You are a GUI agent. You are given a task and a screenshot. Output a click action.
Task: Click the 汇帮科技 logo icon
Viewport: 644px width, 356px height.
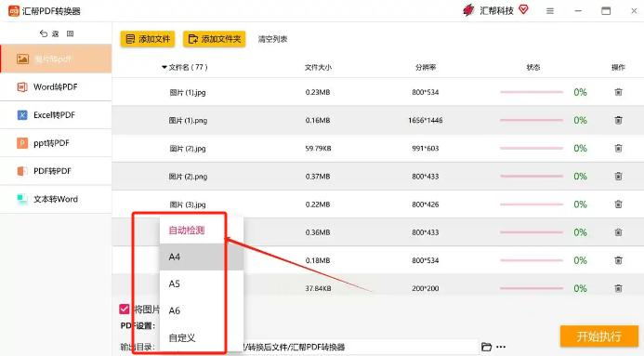pos(468,10)
